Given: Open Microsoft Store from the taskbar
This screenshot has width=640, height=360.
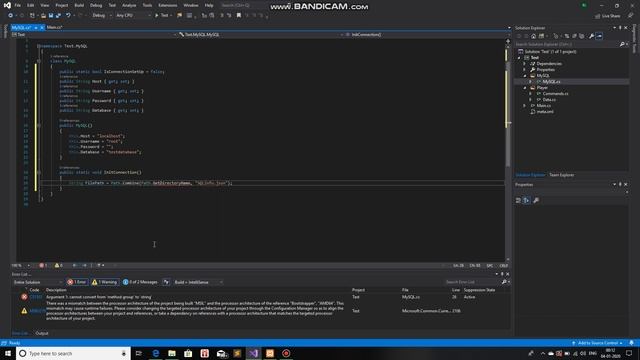Looking at the screenshot, I should pyautogui.click(x=188, y=353).
